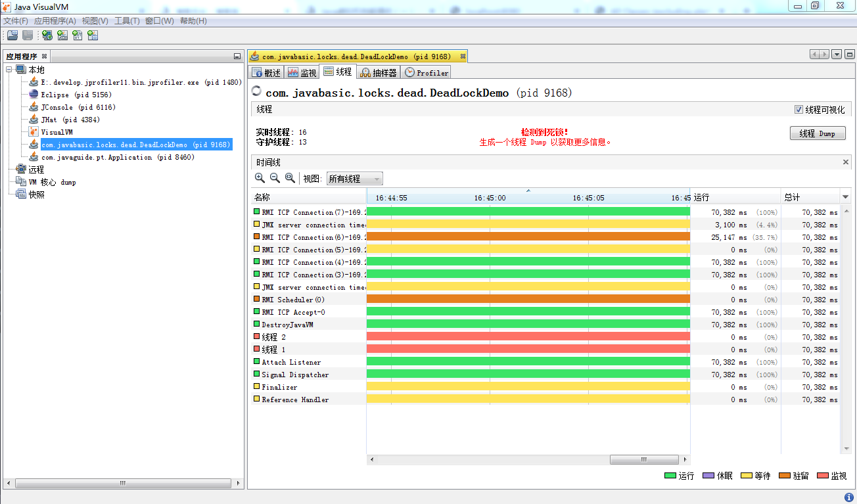Click the VisualVM icon in the applications tree
Image resolution: width=857 pixels, height=504 pixels.
click(34, 132)
